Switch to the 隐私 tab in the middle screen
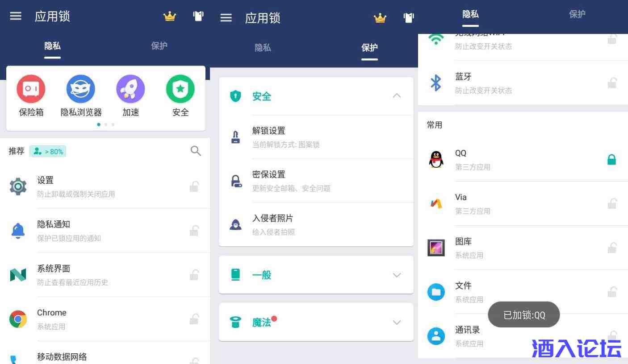Viewport: 628px width, 364px height. [x=263, y=48]
